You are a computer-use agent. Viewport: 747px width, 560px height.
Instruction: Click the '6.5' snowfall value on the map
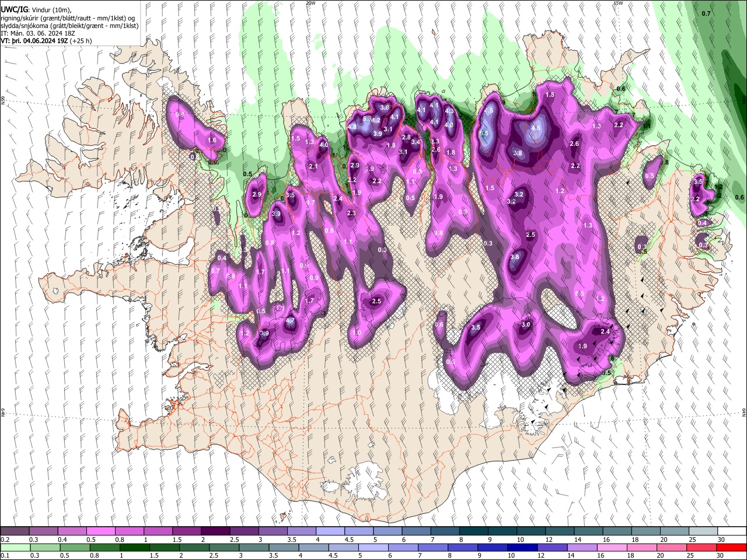coord(484,133)
